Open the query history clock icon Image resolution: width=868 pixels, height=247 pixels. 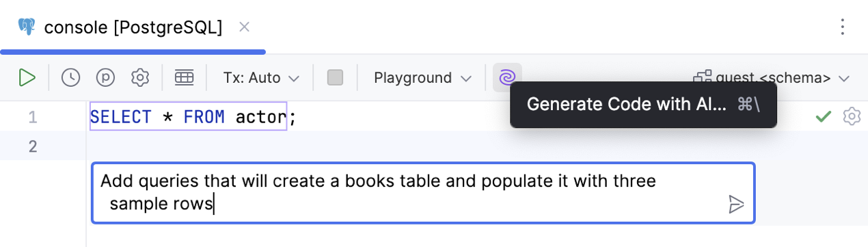[70, 77]
